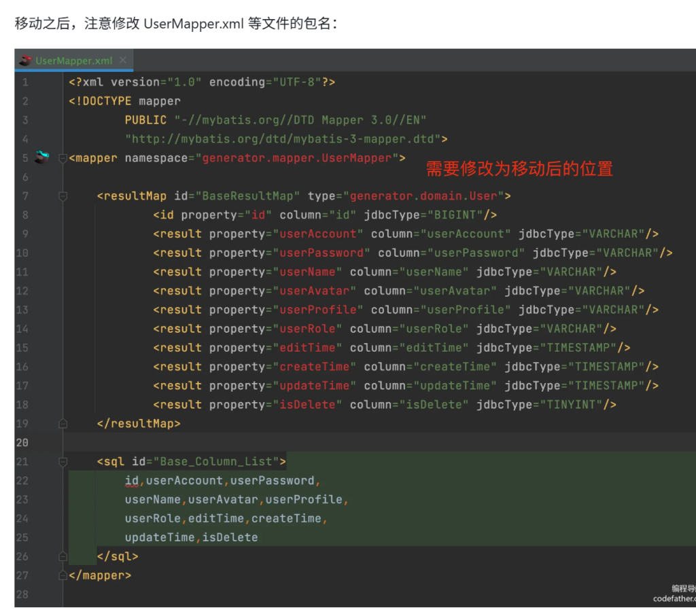Close the UserMapper.xml editor tab

click(123, 60)
